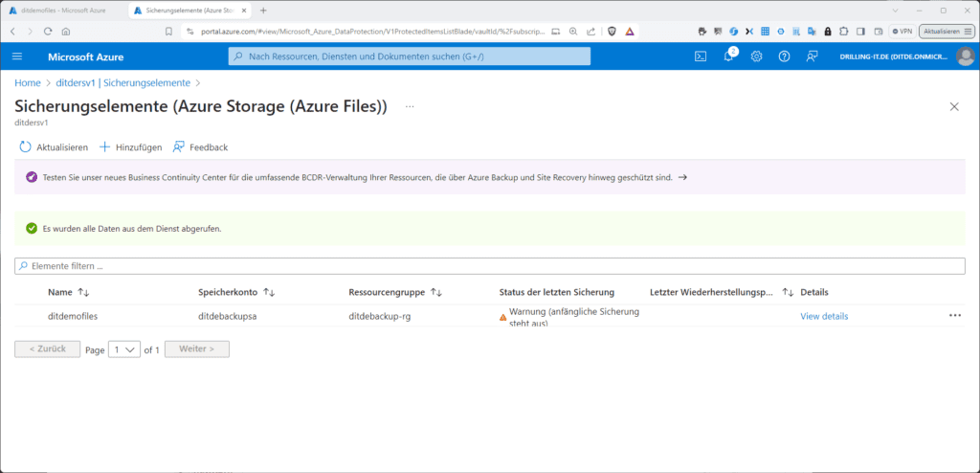
Task: Open ditdersv1 | Sicherungselemente breadcrumb link
Action: point(123,82)
